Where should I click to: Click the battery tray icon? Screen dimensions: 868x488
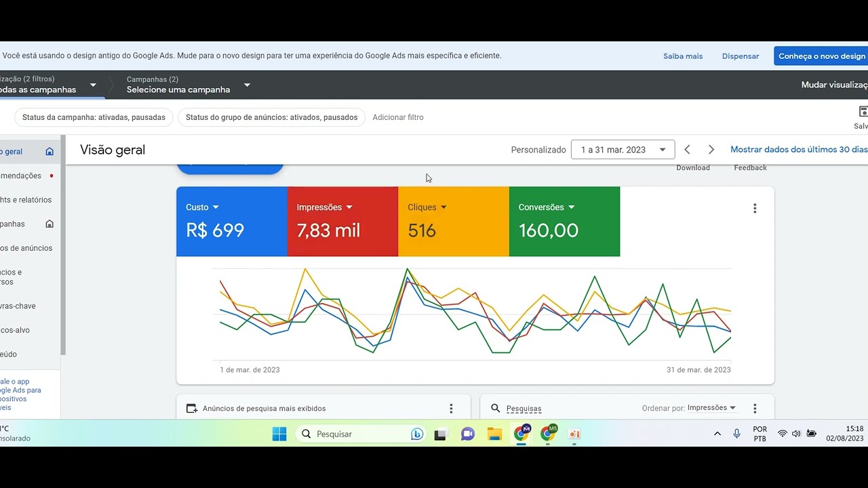811,434
